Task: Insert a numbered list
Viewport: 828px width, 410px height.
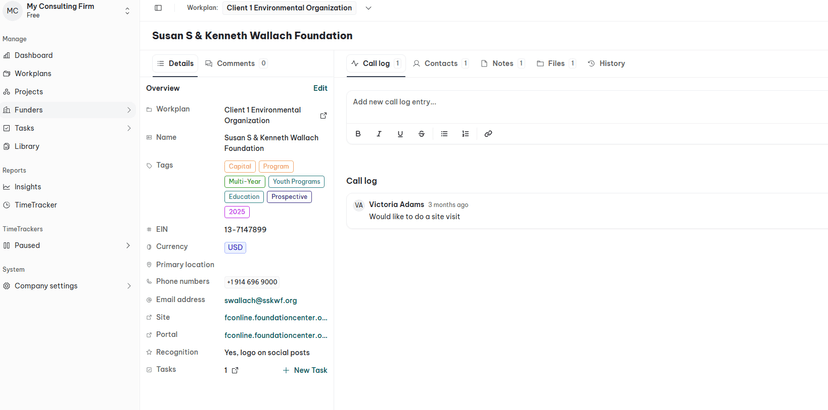Action: (465, 134)
